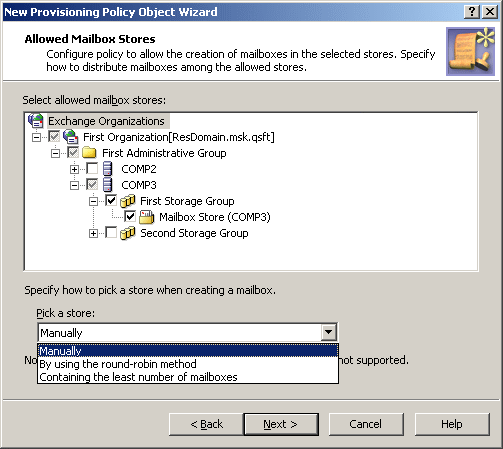Uncheck the First Storage Group checkbox
The image size is (503, 449).
pos(111,200)
